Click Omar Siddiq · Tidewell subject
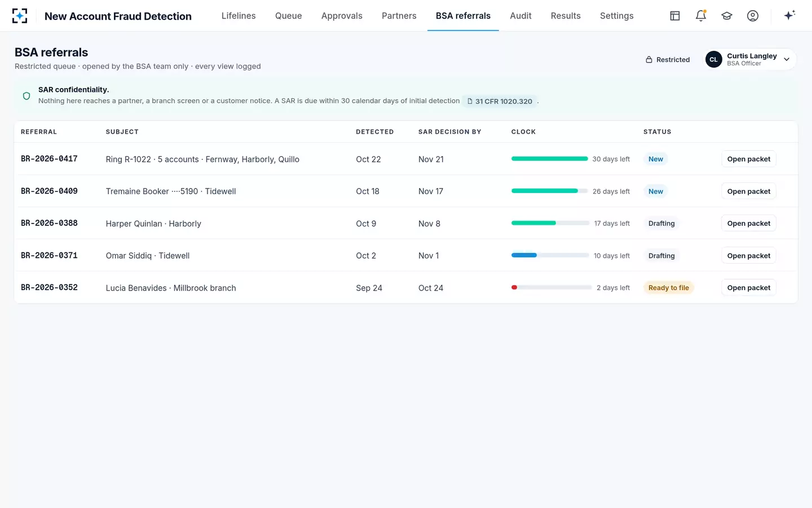812x508 pixels. [x=148, y=256]
